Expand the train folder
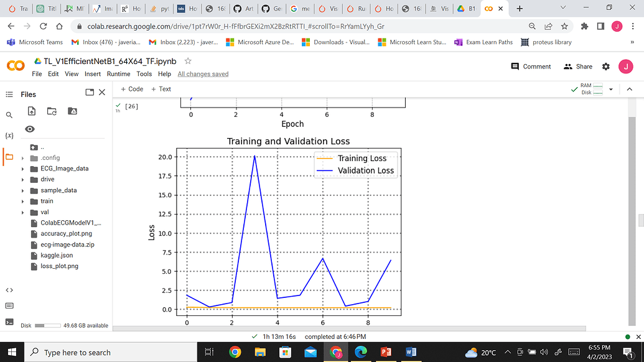The image size is (644, 362). (x=22, y=202)
